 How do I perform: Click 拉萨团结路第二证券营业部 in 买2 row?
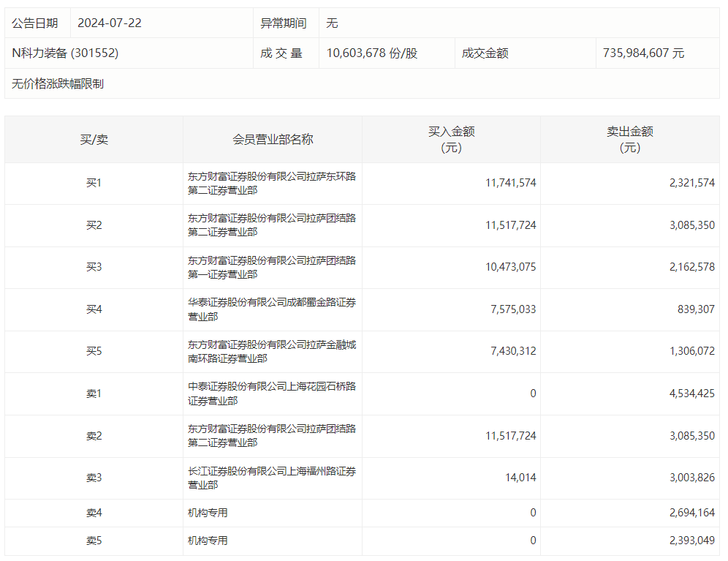[x=272, y=225]
